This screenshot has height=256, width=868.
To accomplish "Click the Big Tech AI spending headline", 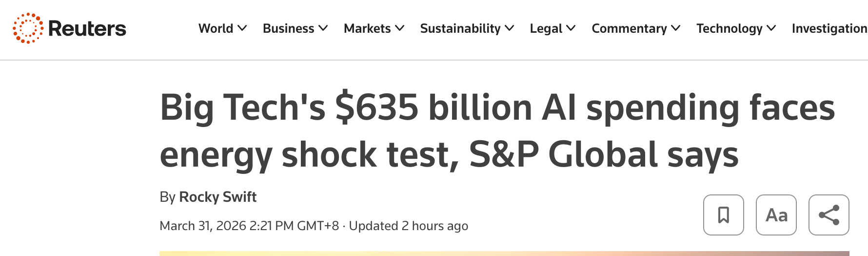I will [x=497, y=130].
